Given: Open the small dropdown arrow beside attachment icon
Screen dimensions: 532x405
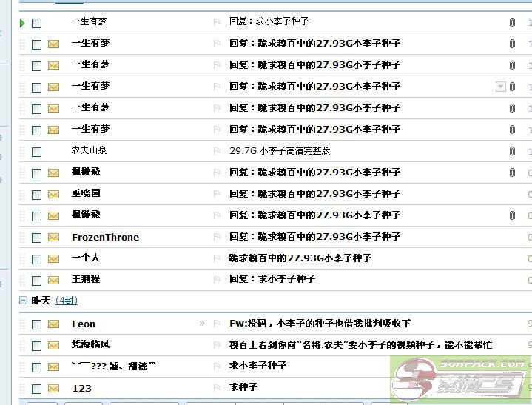Looking at the screenshot, I should [x=500, y=87].
